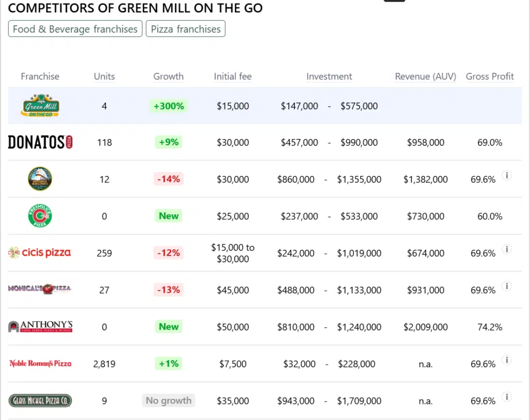Screen dimensions: 530x420
Task: Open the Donatos Pizza franchise logo
Action: [x=40, y=142]
